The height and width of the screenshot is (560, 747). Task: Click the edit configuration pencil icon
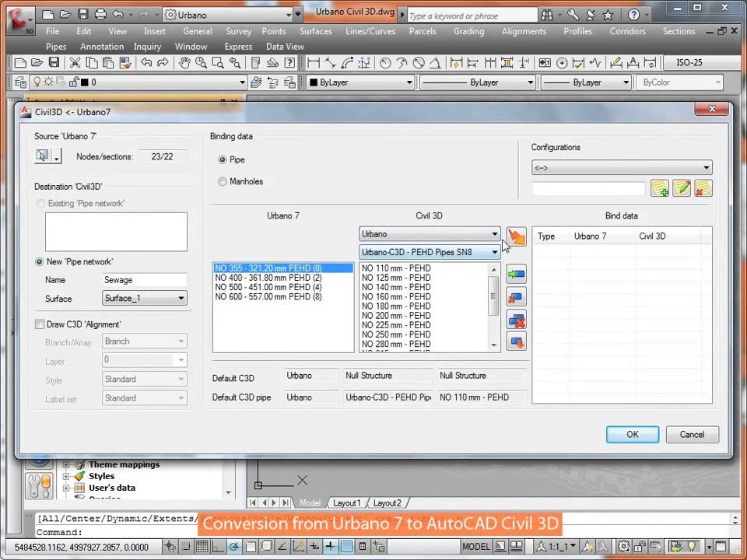coord(682,188)
